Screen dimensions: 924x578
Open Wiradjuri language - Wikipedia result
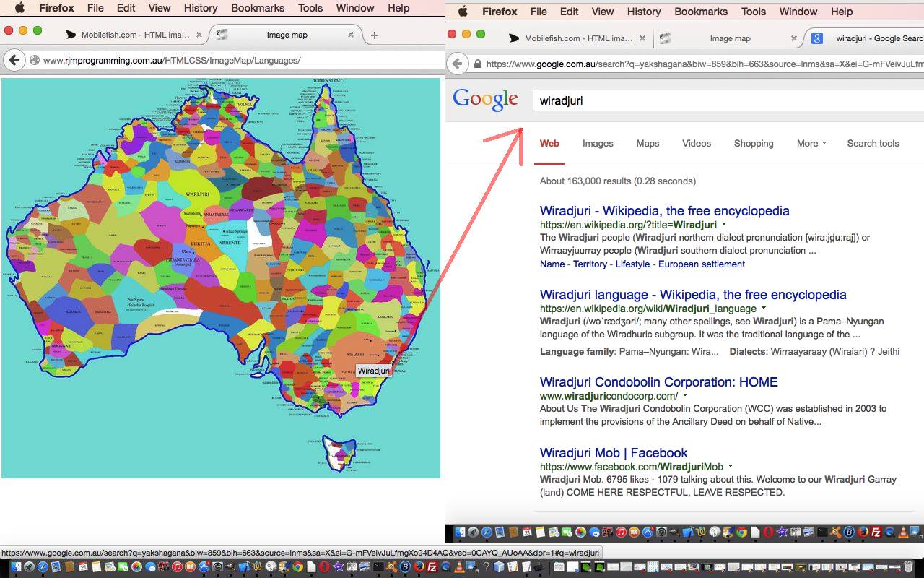pyautogui.click(x=693, y=295)
